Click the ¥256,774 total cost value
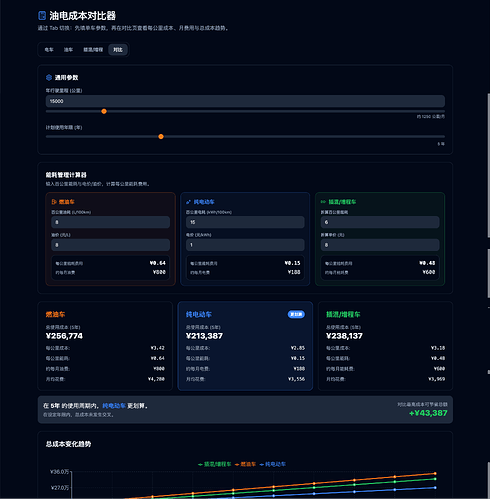Screen dimensions: 490x499 click(64, 336)
